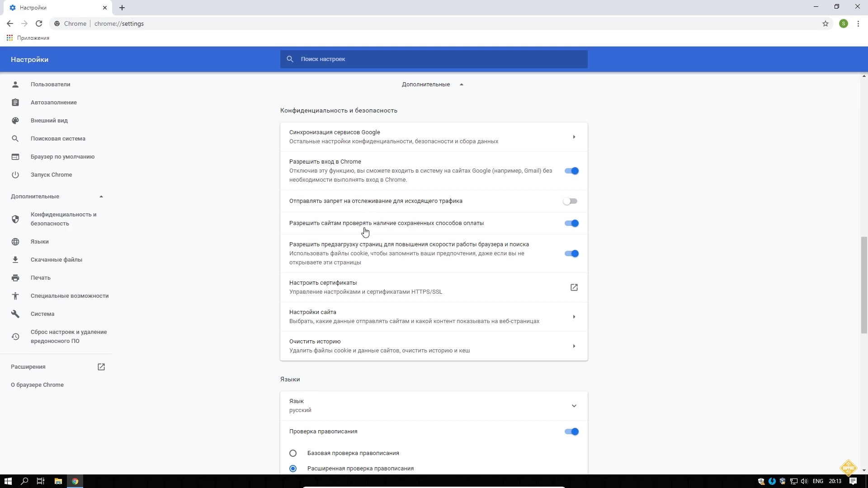Reload the settings page

click(39, 23)
